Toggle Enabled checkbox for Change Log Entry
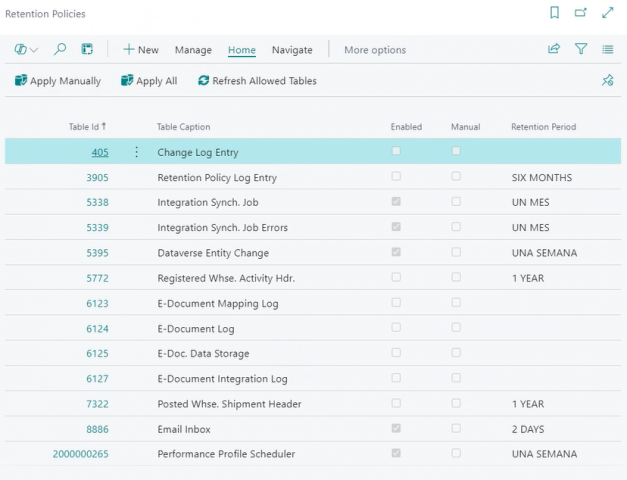Screen dimensions: 627x480 pos(397,152)
